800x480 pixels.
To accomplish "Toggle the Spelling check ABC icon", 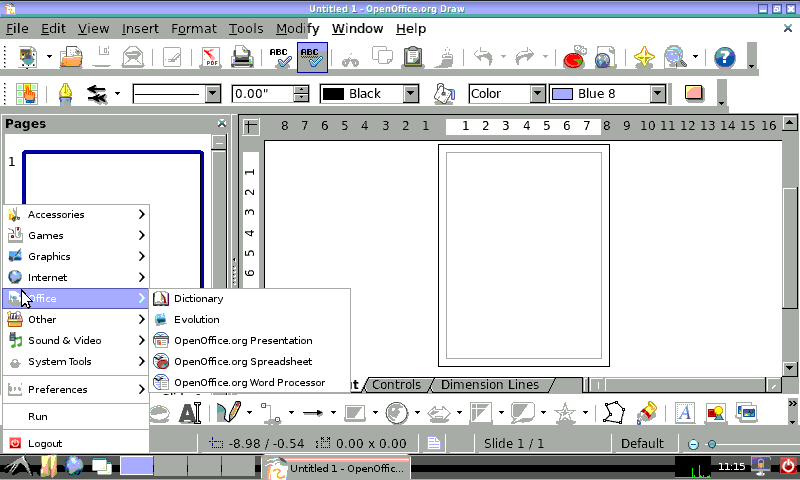I will [x=280, y=58].
